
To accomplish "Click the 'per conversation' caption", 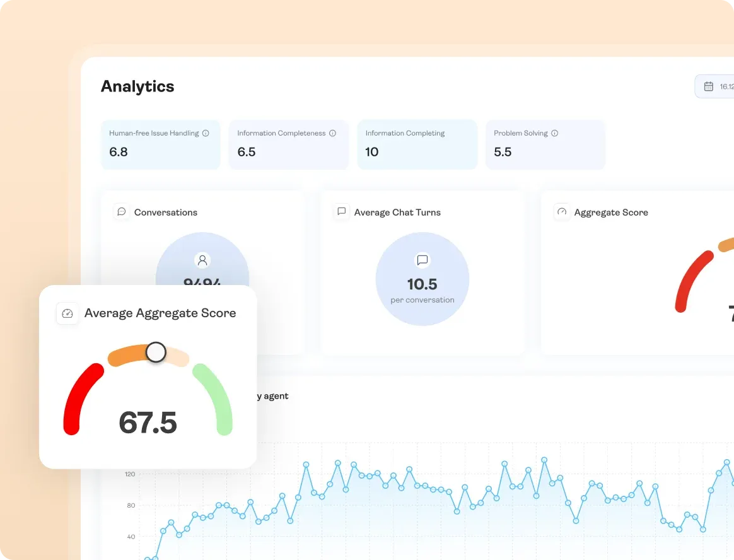I will click(422, 300).
